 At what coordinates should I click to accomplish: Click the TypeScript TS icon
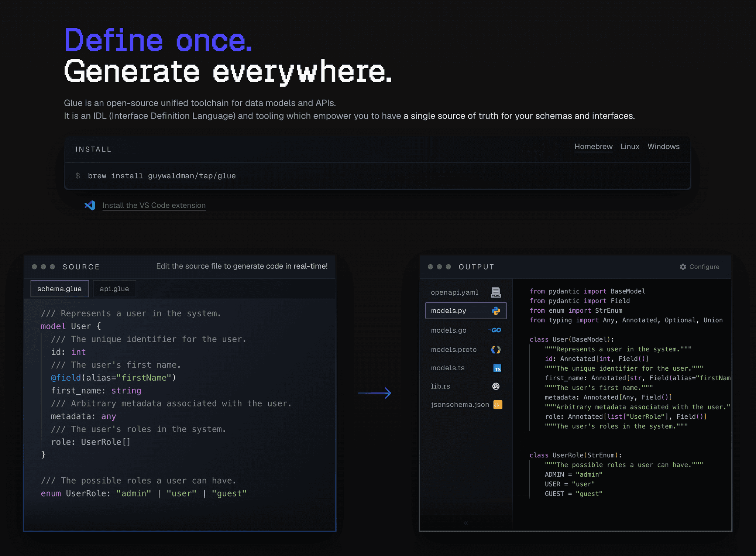pos(497,368)
